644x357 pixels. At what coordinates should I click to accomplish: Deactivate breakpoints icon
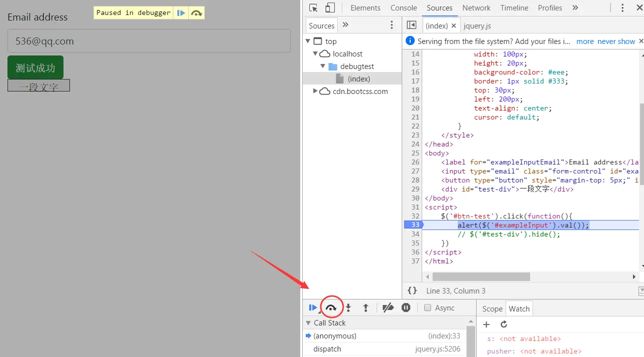point(388,308)
